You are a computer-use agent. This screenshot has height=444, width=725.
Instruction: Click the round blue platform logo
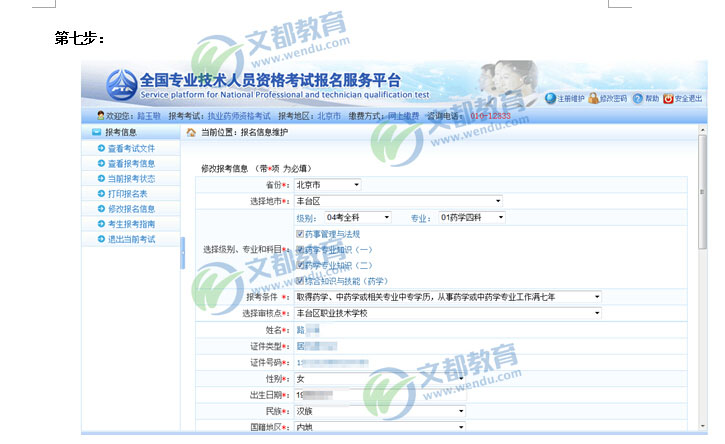(122, 85)
